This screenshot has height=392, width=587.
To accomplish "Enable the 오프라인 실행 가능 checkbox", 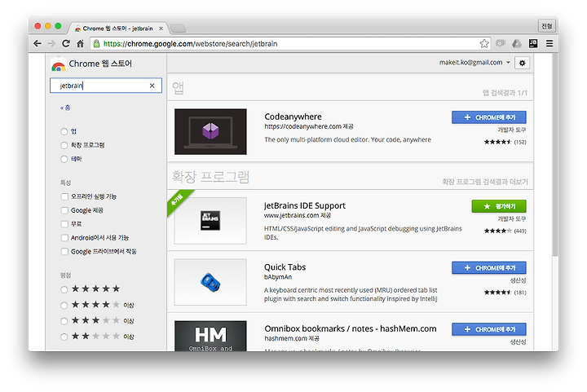I will click(x=64, y=196).
